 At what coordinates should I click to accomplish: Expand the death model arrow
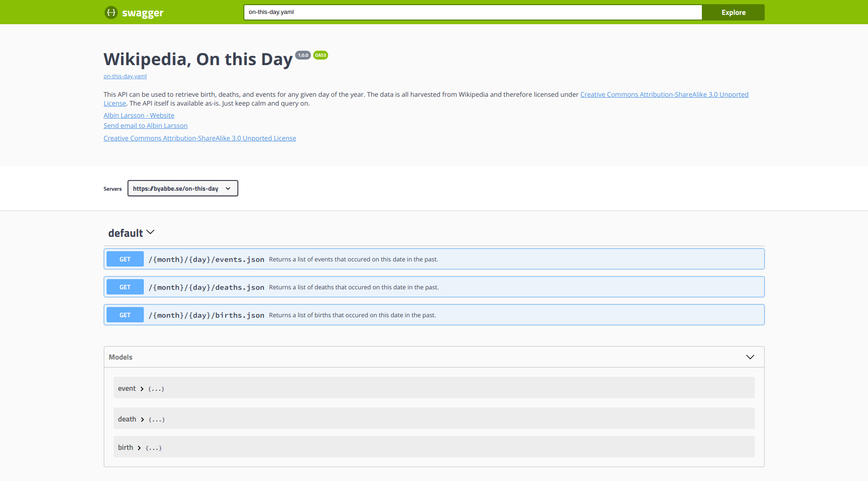[142, 420]
